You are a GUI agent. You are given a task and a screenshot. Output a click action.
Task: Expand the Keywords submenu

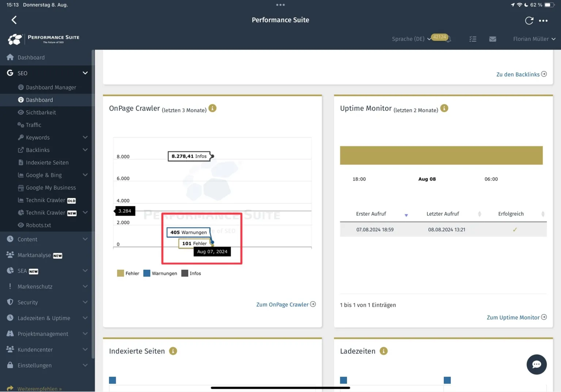click(85, 137)
